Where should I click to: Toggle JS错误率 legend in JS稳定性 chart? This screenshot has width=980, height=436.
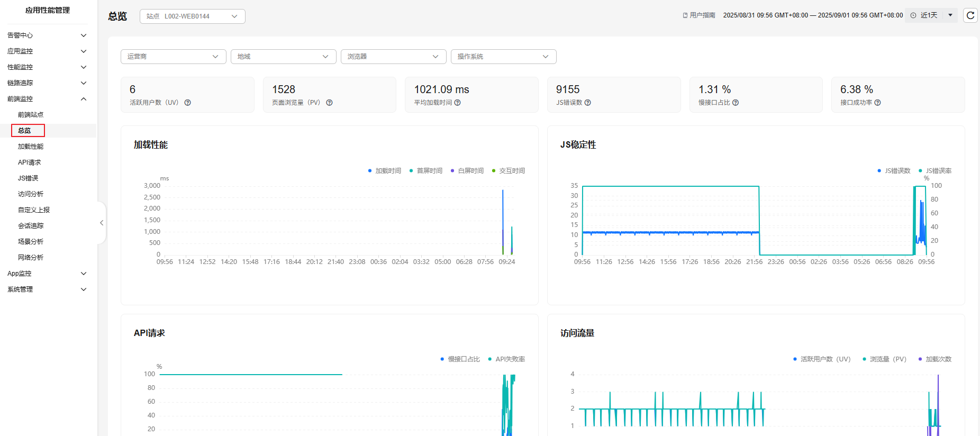tap(935, 171)
